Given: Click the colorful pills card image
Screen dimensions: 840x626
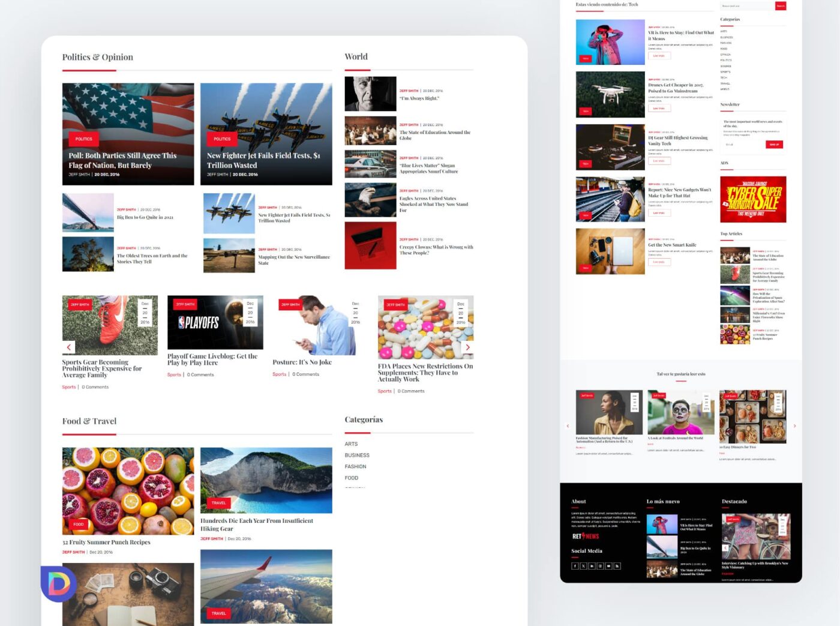Looking at the screenshot, I should coord(425,327).
